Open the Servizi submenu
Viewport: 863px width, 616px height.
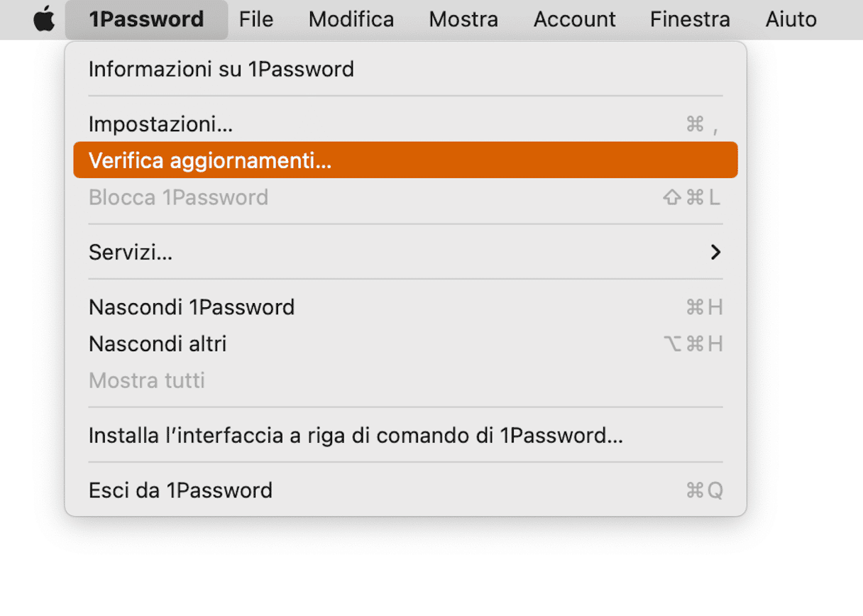click(131, 252)
